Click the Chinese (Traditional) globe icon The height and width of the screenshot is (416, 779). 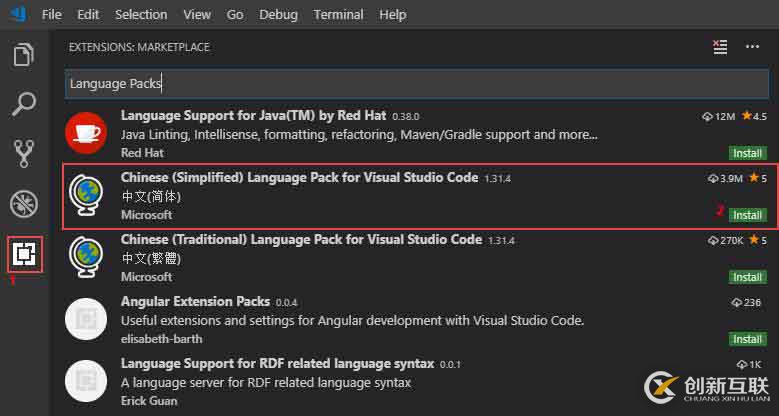pos(86,257)
